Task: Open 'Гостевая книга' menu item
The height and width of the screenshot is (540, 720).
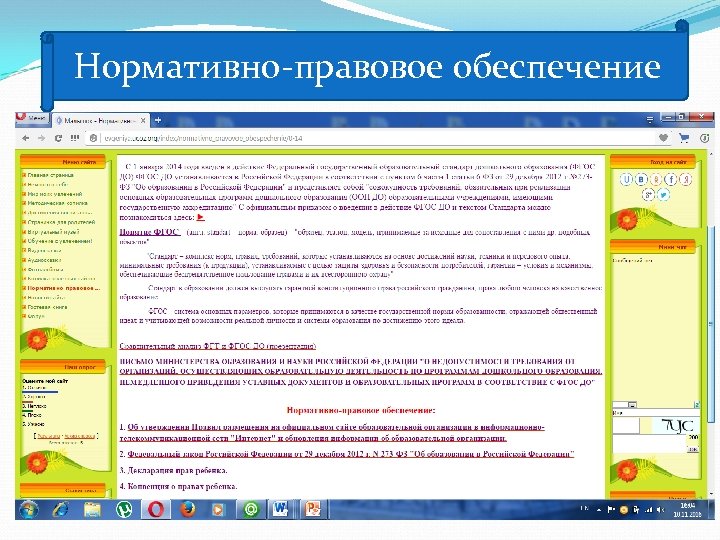Action: (x=47, y=307)
